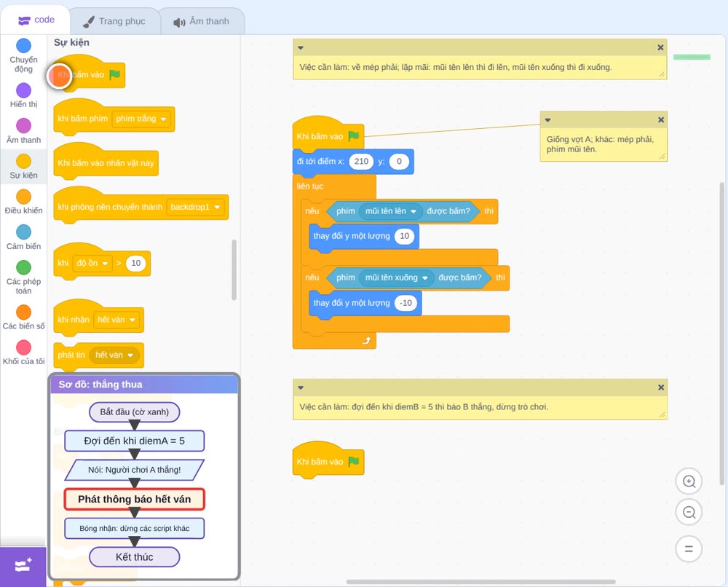Collapse the 'diemB = 5' comment
The width and height of the screenshot is (728, 587).
point(301,387)
